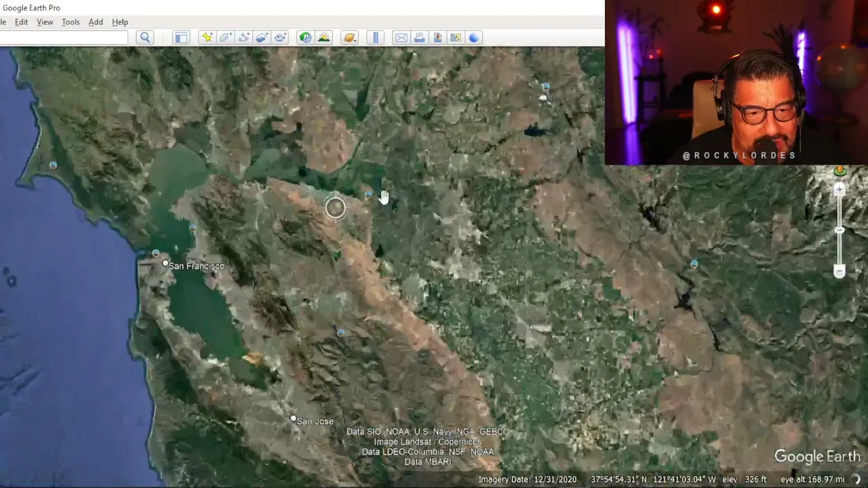Click the latitude longitude coordinates readout

[x=653, y=479]
